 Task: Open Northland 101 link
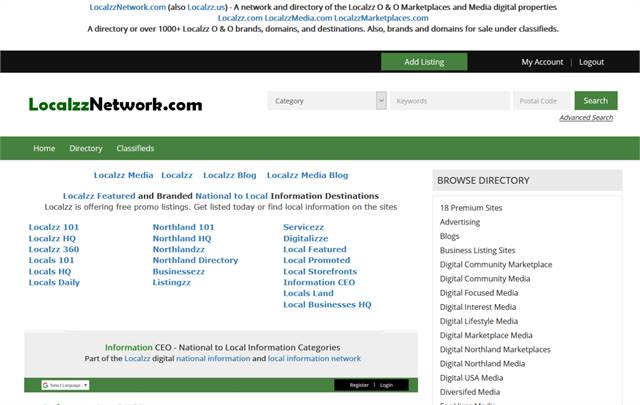(x=183, y=227)
